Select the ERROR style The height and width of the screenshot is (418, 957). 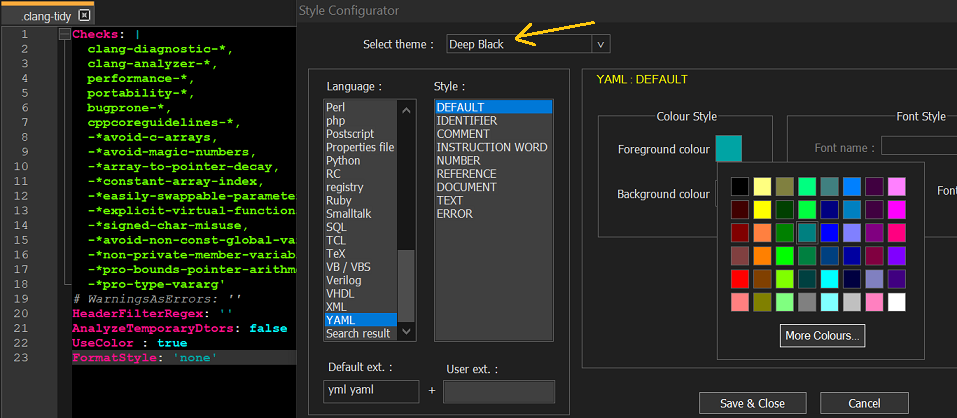pos(493,214)
